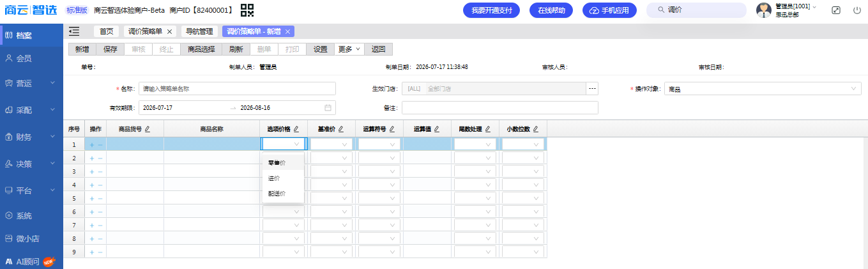Click the top search box containing 调价
Viewport: 868px width, 269px height.
pyautogui.click(x=696, y=10)
